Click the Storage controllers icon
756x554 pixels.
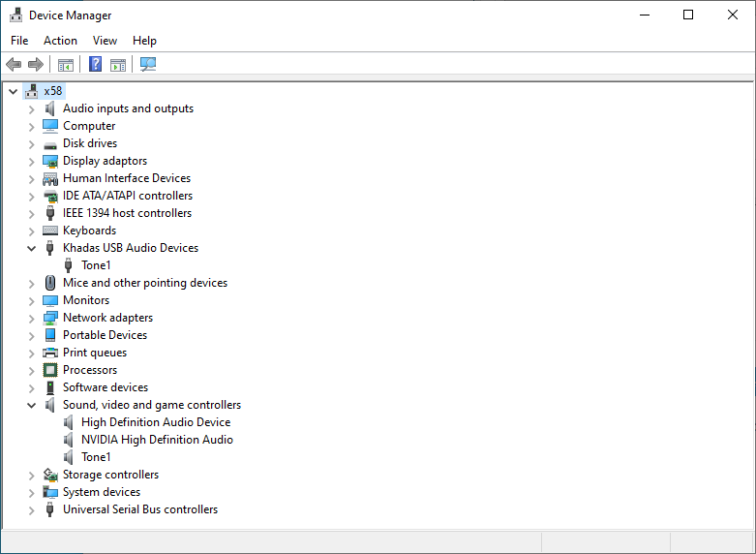pos(50,475)
